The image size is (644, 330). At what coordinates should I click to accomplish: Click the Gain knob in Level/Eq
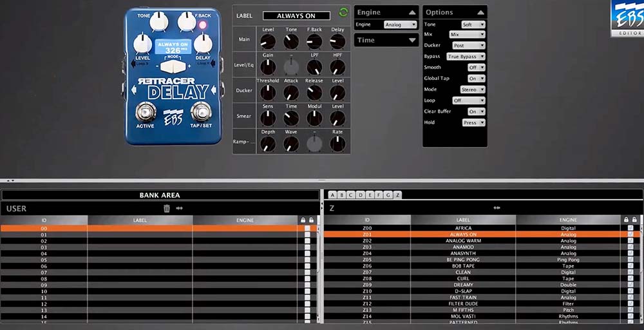point(268,67)
